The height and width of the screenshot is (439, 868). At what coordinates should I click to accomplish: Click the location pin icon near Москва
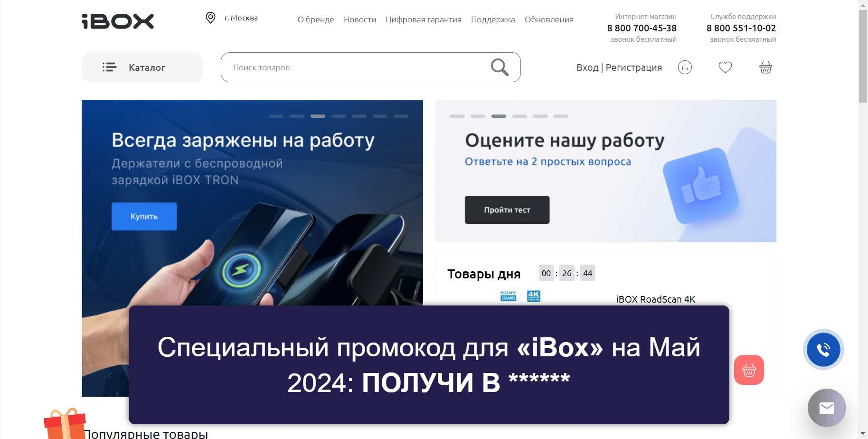click(210, 18)
